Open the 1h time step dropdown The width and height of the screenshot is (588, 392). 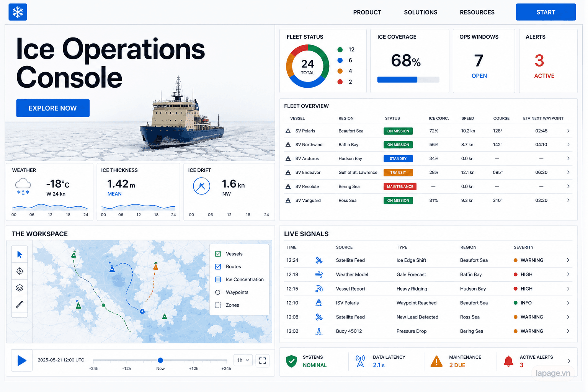click(243, 360)
